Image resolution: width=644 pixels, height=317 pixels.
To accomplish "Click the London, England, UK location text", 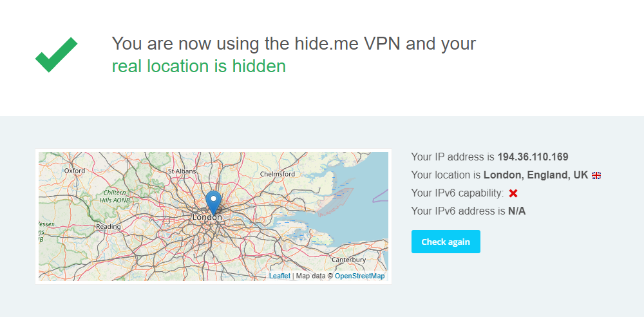I will pos(536,175).
